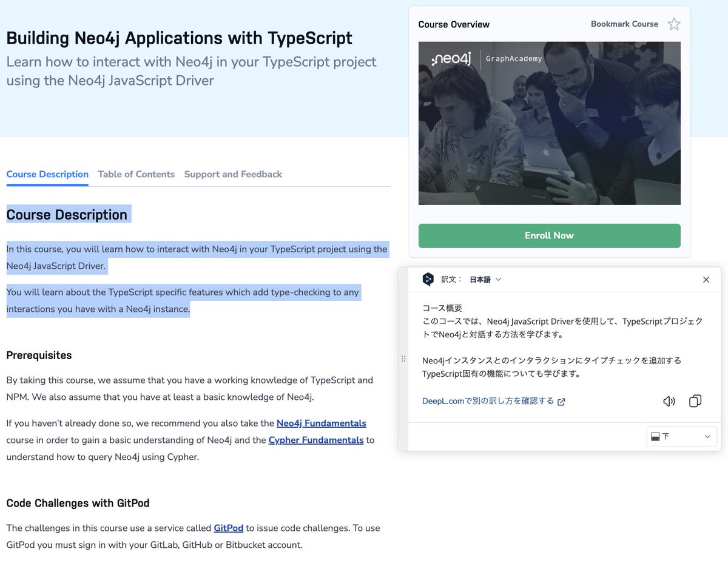Click the subtitle starting Learn how to interact

191,70
